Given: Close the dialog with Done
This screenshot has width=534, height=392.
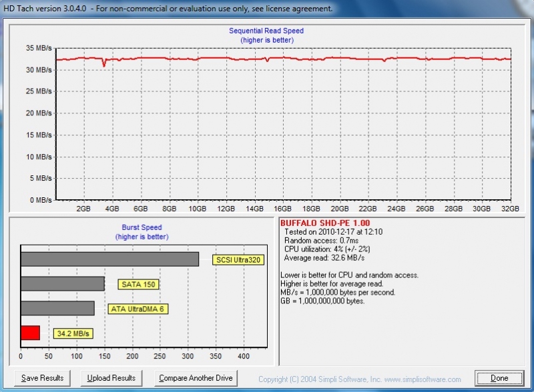Looking at the screenshot, I should point(499,378).
